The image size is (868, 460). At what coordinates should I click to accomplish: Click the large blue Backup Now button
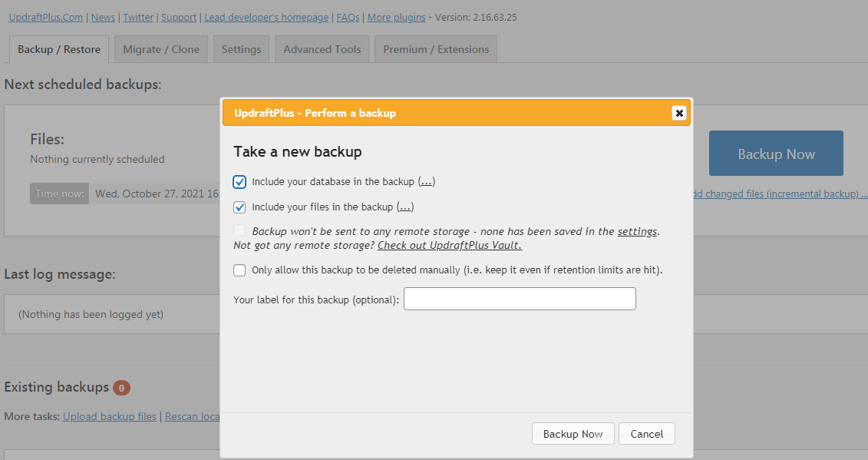pyautogui.click(x=776, y=154)
